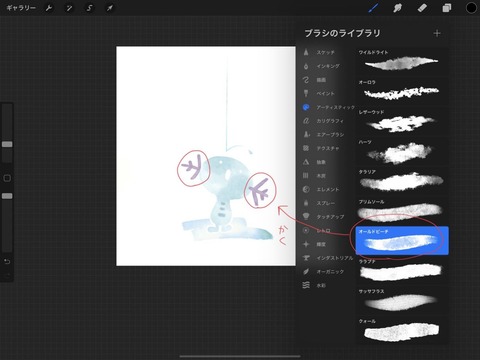Screen dimensions: 480x360
Task: Choose the タラリア brush
Action: pyautogui.click(x=402, y=180)
